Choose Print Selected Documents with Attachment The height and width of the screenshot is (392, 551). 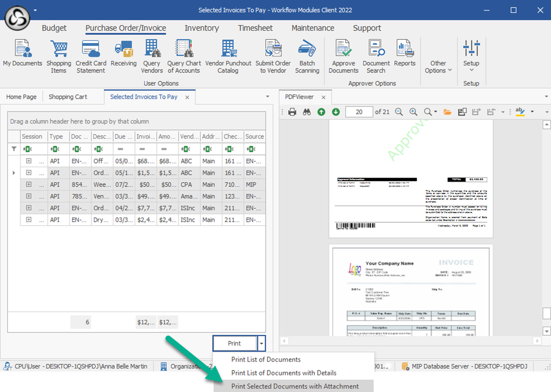tap(295, 386)
